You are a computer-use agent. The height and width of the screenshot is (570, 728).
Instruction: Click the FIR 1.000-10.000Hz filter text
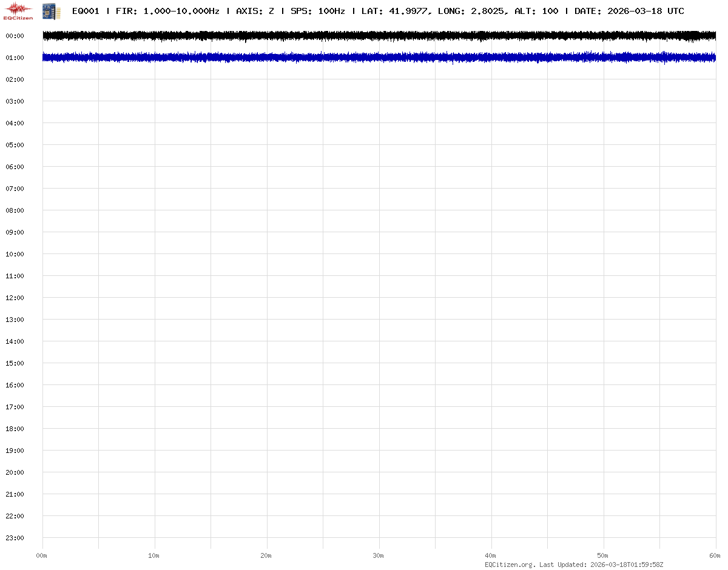(167, 11)
